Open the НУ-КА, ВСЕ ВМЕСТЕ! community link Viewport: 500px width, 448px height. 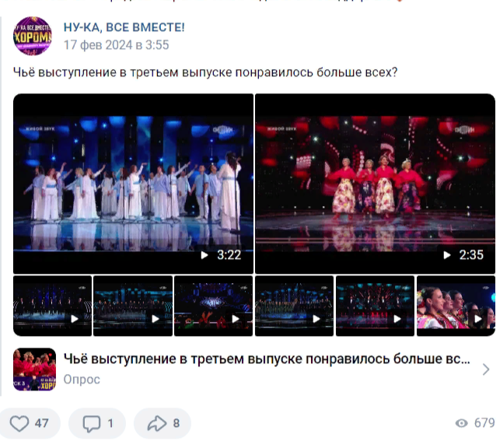(124, 27)
